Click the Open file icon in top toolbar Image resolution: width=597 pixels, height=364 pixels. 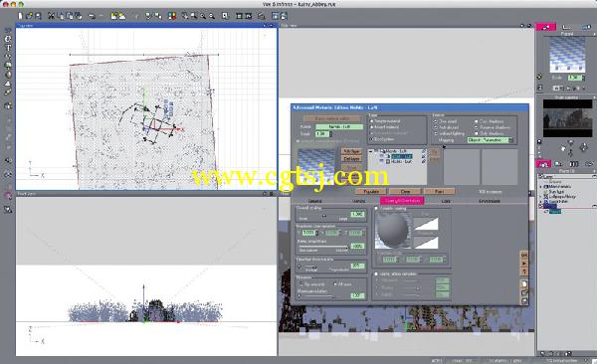[x=29, y=16]
